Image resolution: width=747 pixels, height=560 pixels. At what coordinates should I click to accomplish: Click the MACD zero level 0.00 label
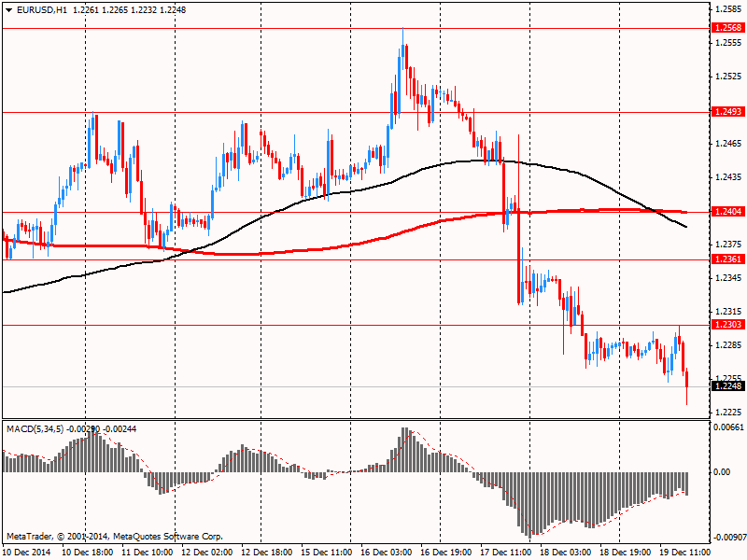coord(722,472)
